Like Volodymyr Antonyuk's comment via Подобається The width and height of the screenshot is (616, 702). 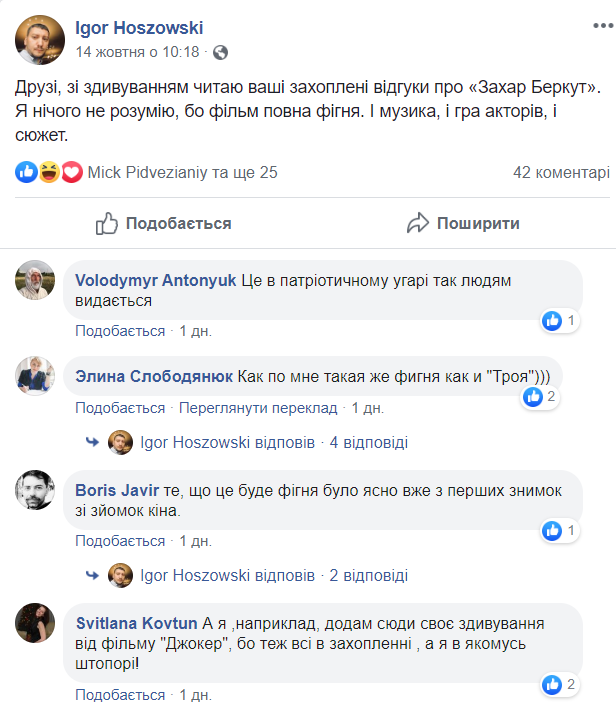[x=120, y=331]
